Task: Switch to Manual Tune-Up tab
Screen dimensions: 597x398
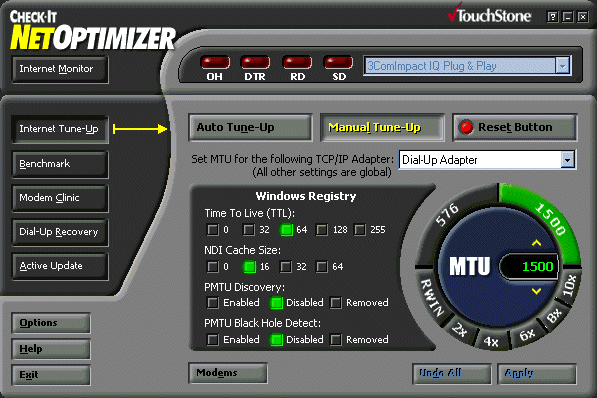Action: pos(382,128)
